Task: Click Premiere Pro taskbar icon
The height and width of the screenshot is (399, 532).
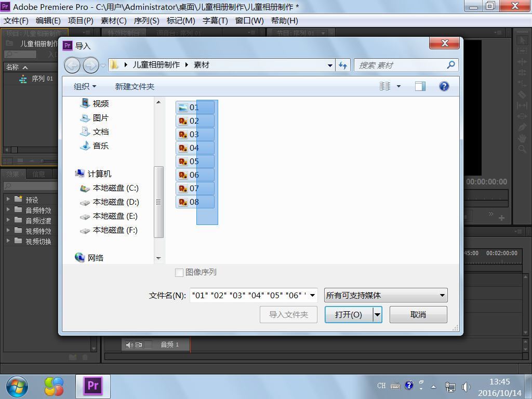Action: (93, 386)
